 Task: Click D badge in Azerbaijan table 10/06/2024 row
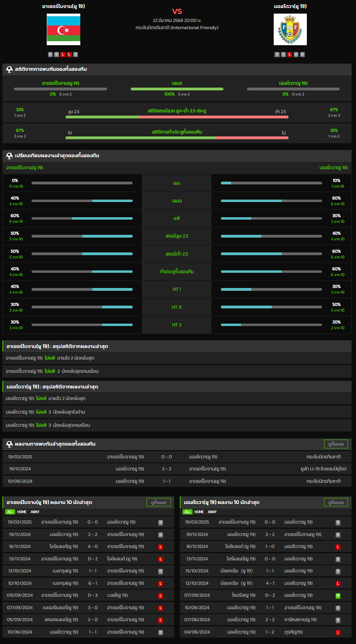(x=161, y=632)
